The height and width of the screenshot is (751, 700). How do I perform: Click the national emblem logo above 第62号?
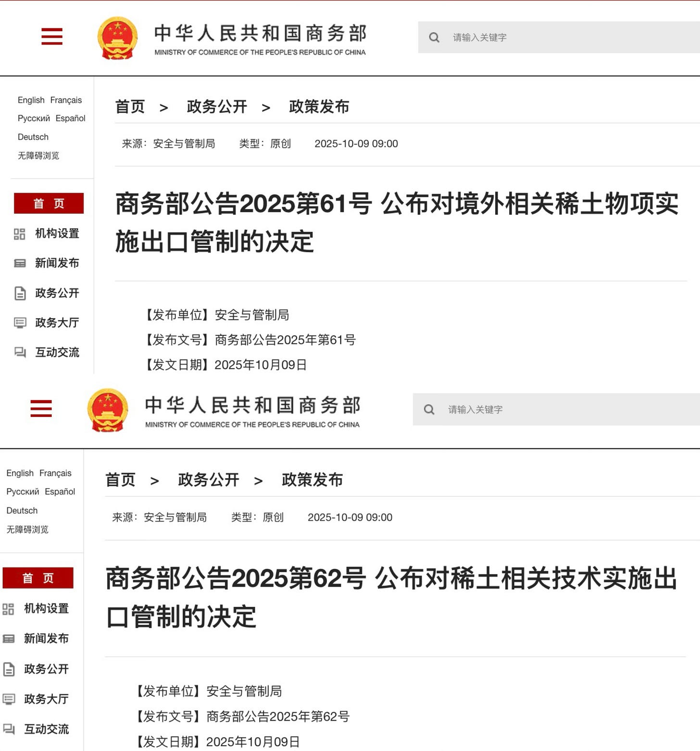coord(108,410)
